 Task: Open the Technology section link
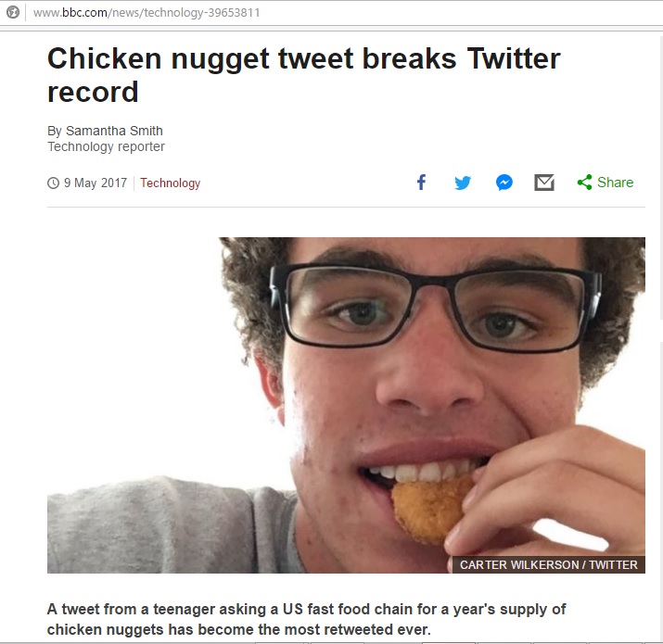[x=170, y=183]
